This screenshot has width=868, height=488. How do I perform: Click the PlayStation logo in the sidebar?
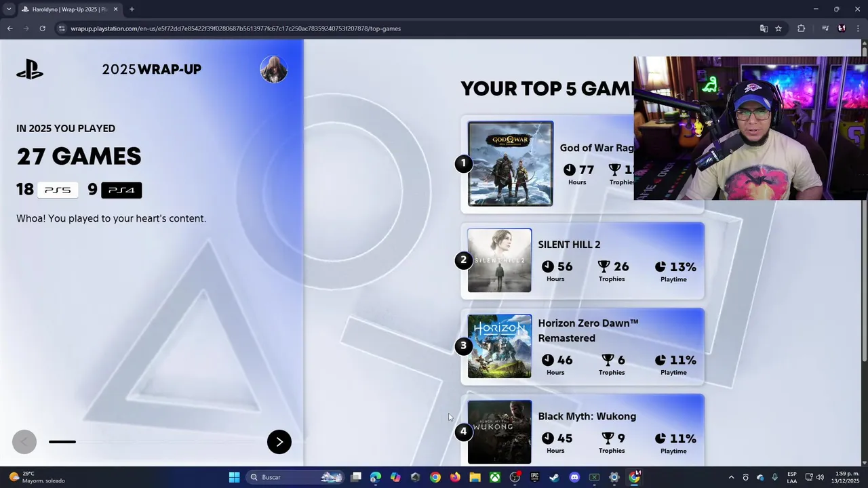click(x=30, y=69)
